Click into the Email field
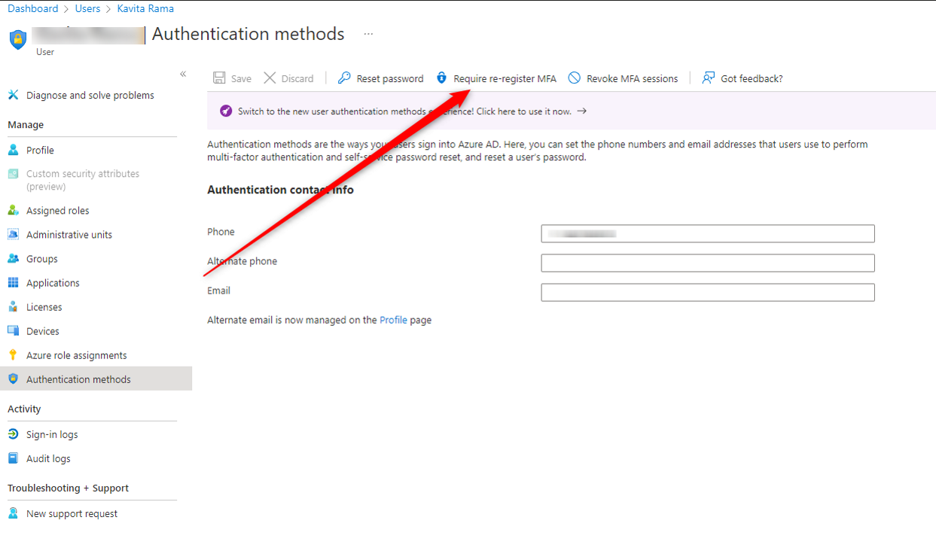The width and height of the screenshot is (936, 560). [x=707, y=292]
